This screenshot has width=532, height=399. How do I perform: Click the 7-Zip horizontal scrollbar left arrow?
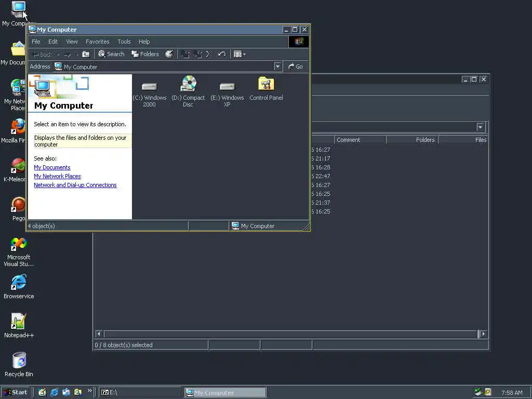(99, 334)
